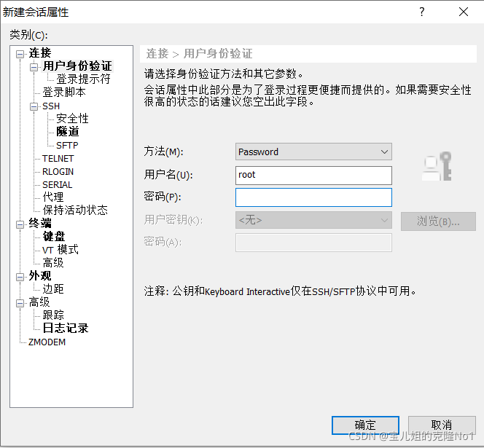484x448 pixels.
Task: Click the 类别(C): label
Action: 28,35
